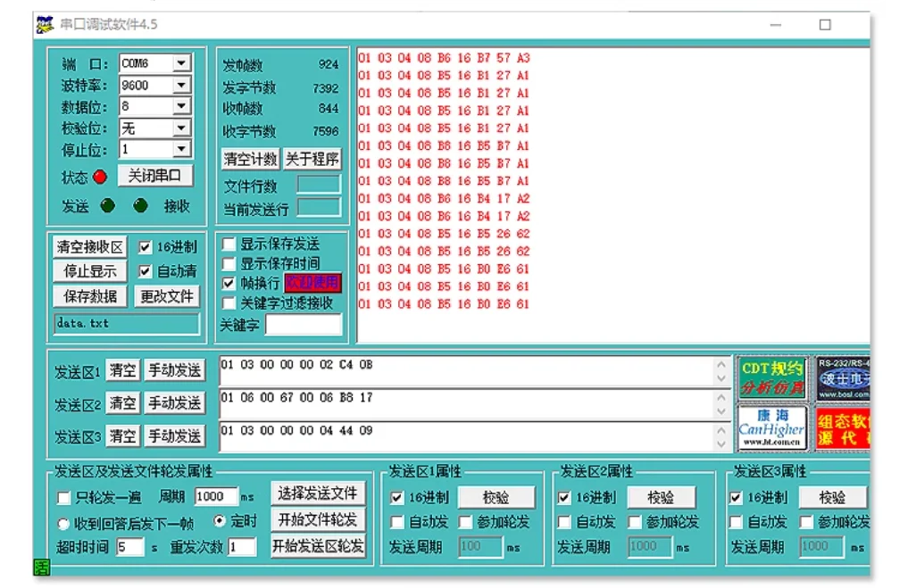Click 手动发送 for 发送区2
This screenshot has width=908, height=588.
[x=174, y=403]
